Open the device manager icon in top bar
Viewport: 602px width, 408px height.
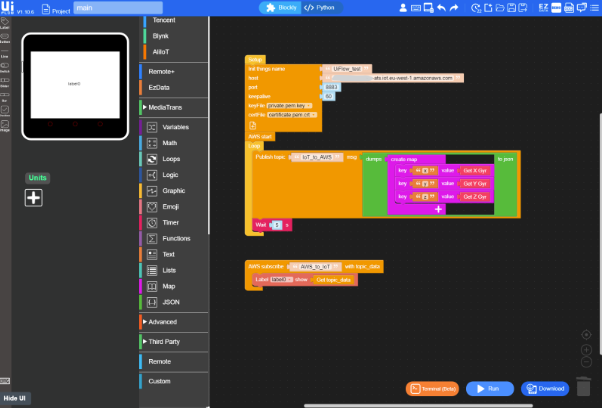point(428,8)
